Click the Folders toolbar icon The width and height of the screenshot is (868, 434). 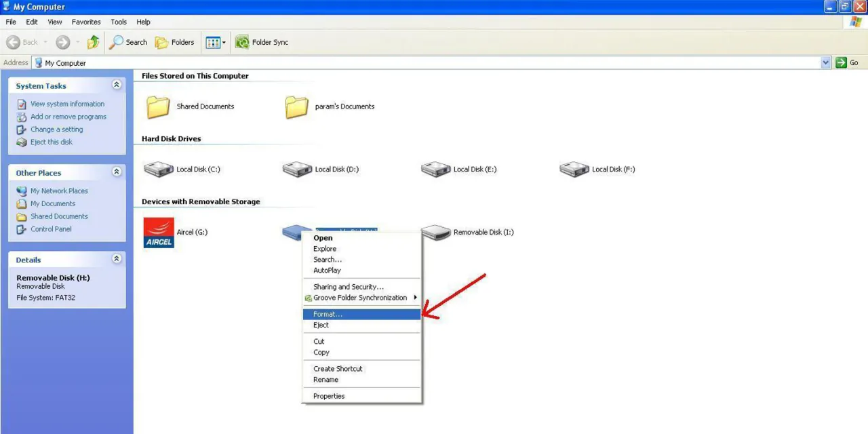click(175, 42)
